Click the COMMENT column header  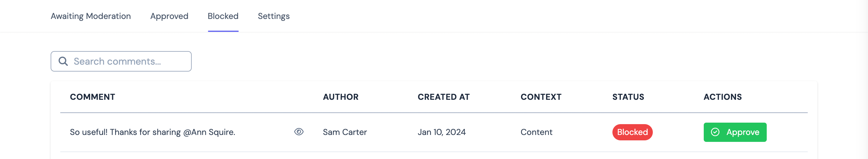point(92,97)
